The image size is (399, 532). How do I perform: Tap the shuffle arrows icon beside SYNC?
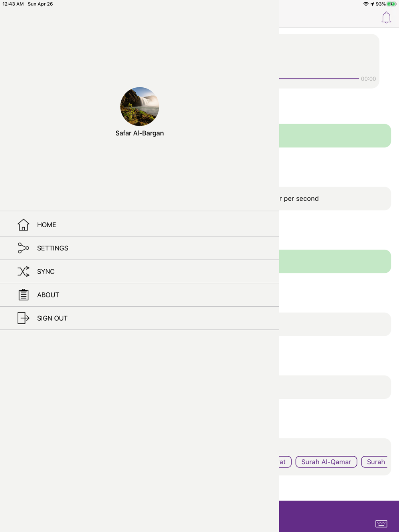(23, 272)
